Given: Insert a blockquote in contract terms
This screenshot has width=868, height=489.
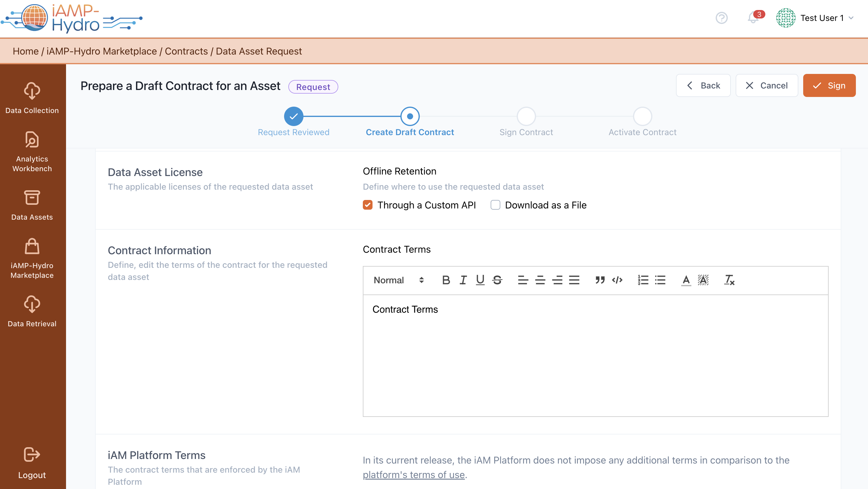Looking at the screenshot, I should click(x=600, y=280).
